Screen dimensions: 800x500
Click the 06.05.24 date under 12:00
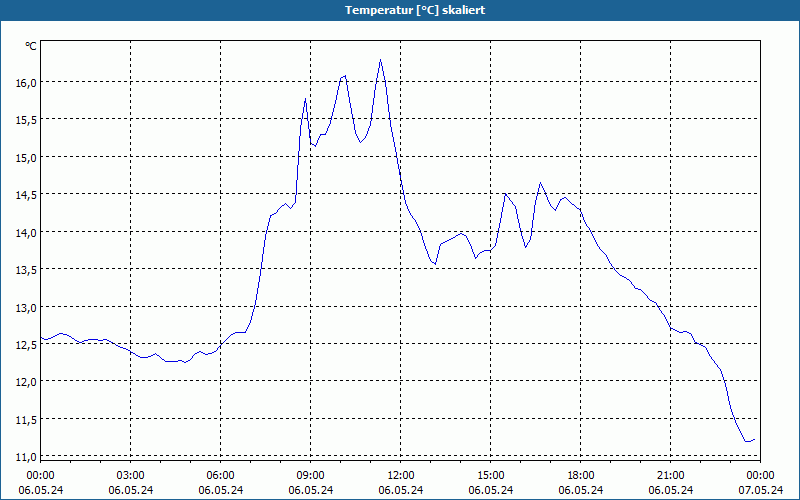(x=401, y=490)
